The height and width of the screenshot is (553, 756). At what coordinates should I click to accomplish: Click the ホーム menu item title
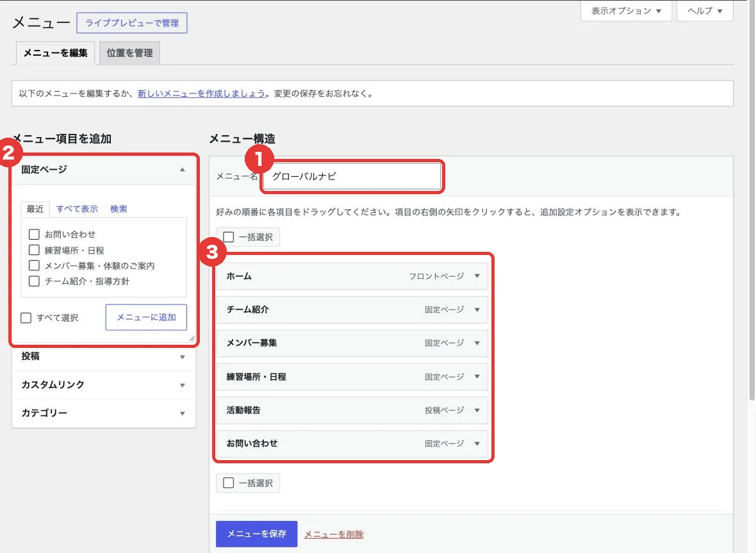(x=239, y=276)
